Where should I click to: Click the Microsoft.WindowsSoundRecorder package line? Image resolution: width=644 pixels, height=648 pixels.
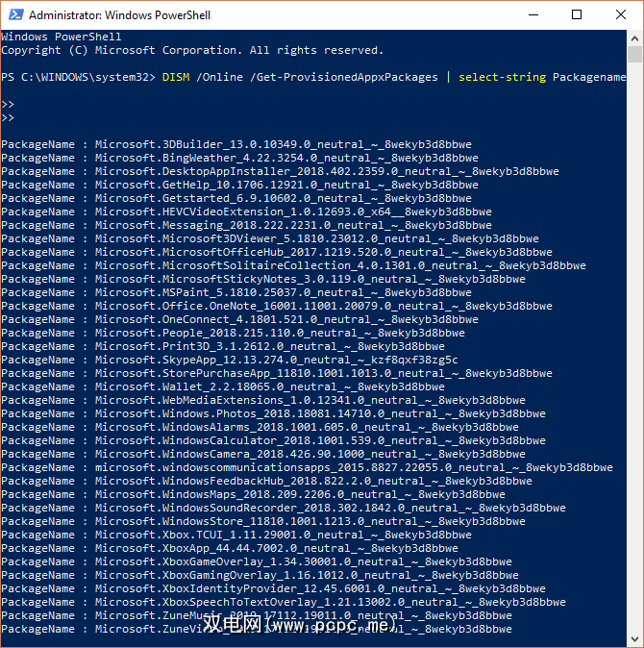point(284,508)
